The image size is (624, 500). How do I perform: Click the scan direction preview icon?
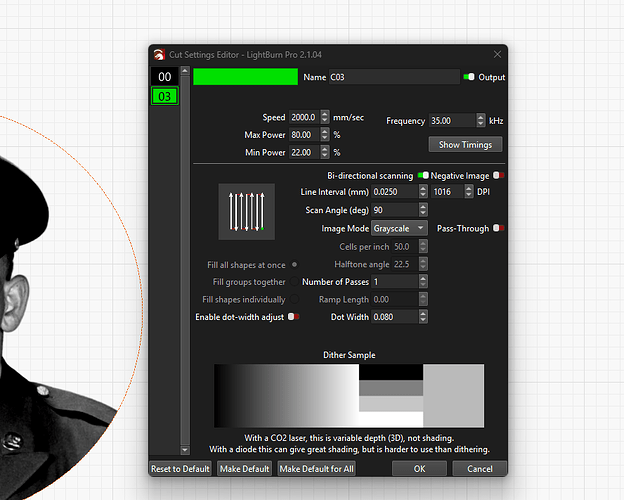pos(246,211)
